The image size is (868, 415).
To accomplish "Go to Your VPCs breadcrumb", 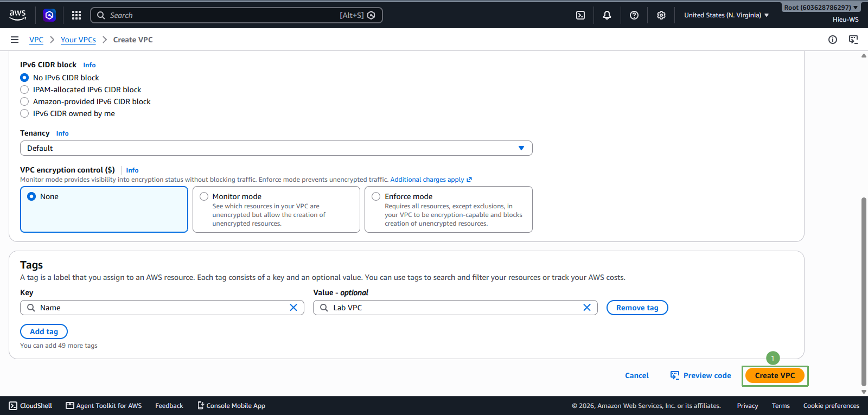I will click(78, 40).
